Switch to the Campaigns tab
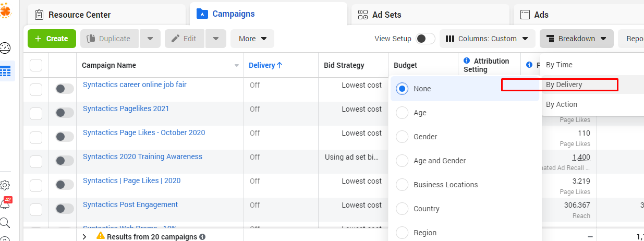 (269, 14)
